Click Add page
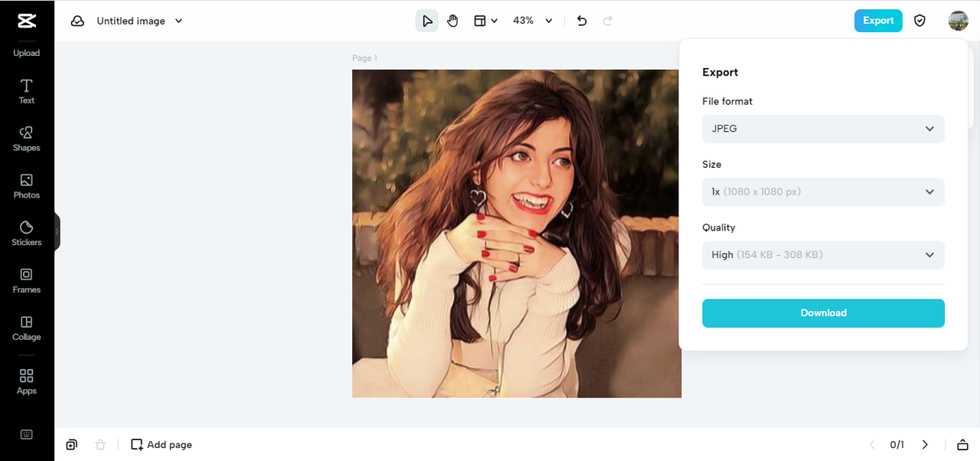 click(x=162, y=444)
